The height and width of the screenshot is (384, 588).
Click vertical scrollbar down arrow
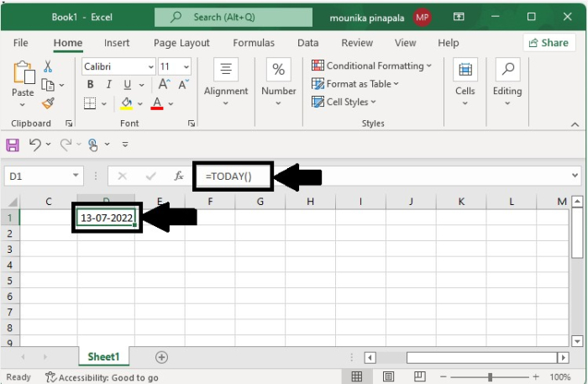pyautogui.click(x=577, y=341)
